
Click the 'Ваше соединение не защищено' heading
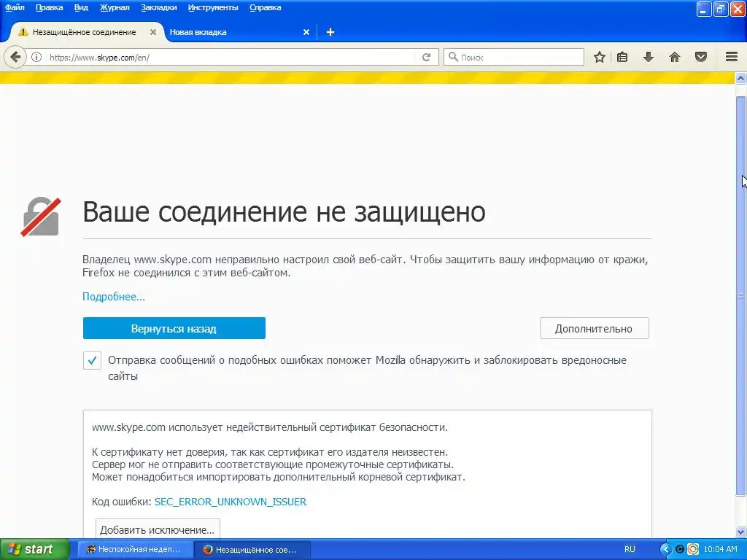pos(284,211)
